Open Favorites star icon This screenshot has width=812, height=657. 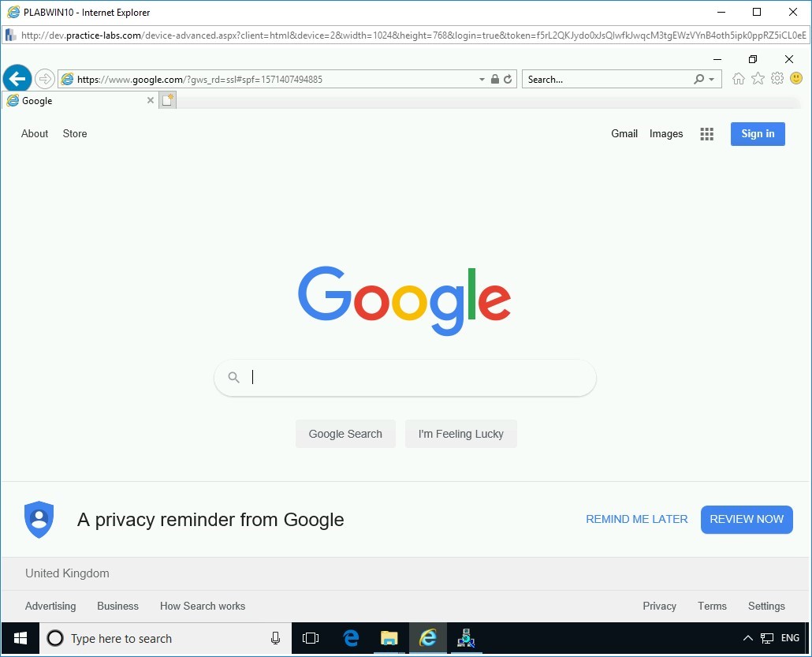[758, 79]
